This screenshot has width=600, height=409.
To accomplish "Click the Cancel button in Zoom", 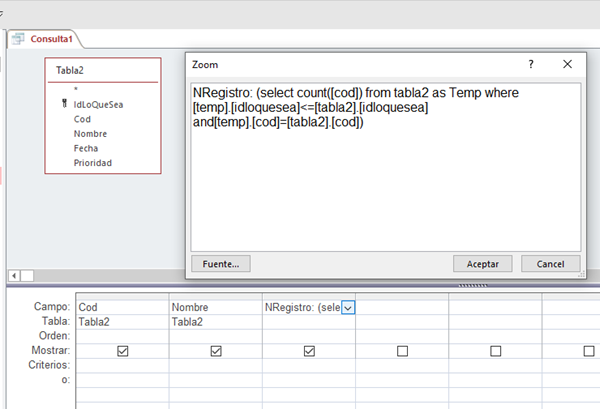I will click(551, 264).
